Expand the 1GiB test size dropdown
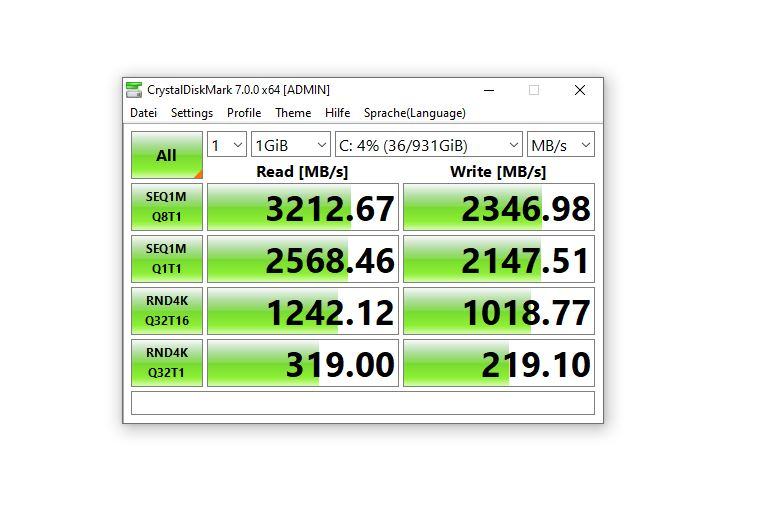The image size is (776, 507). tap(291, 145)
